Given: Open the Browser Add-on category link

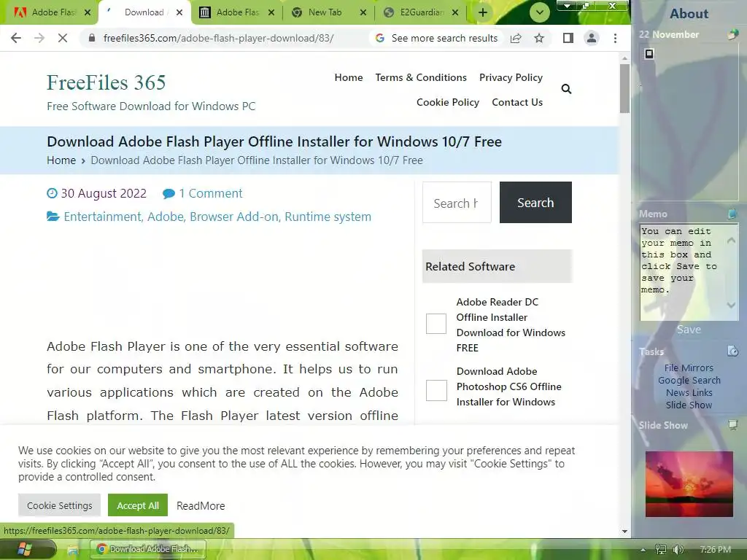Looking at the screenshot, I should (234, 217).
